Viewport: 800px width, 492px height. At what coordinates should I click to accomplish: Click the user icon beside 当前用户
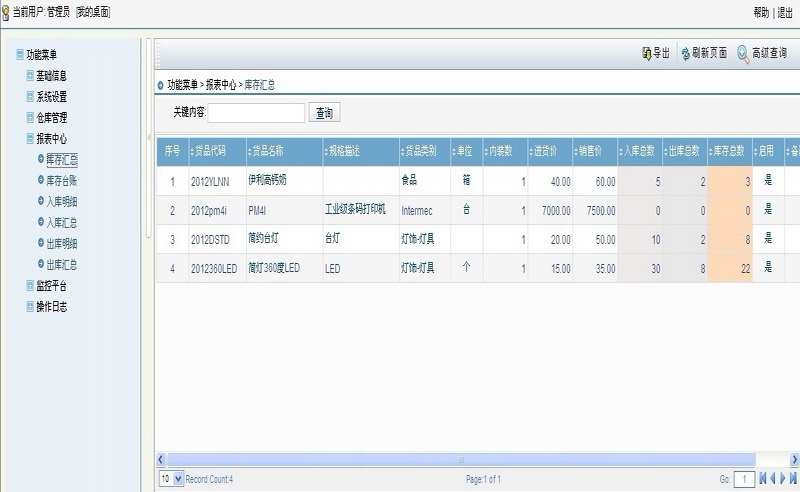[6, 12]
